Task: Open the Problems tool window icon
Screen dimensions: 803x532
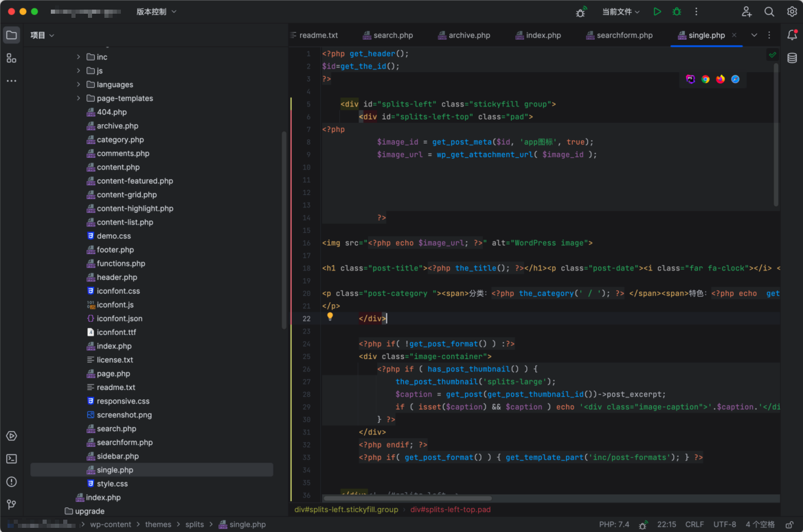Action: pos(11,482)
